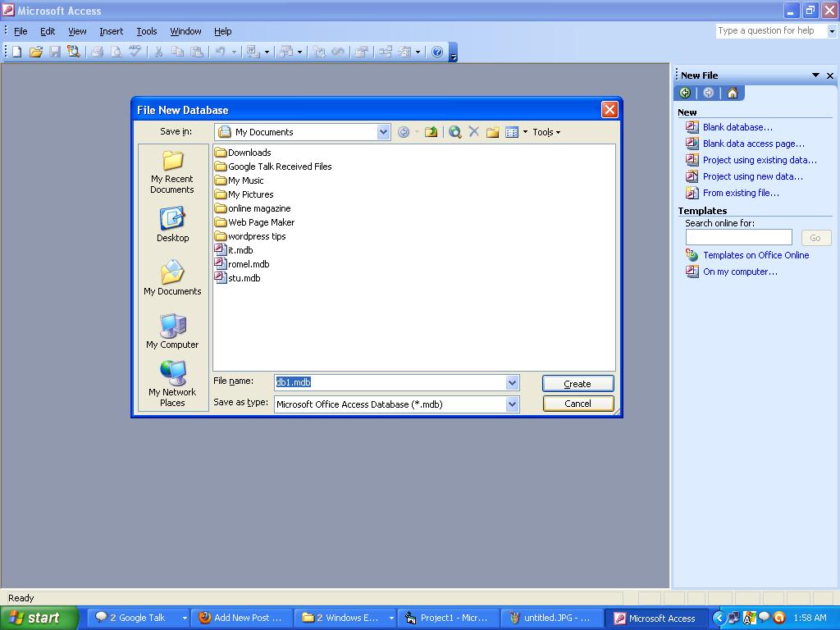Click the Open folder toolbar icon
This screenshot has height=630, width=840.
(x=35, y=52)
